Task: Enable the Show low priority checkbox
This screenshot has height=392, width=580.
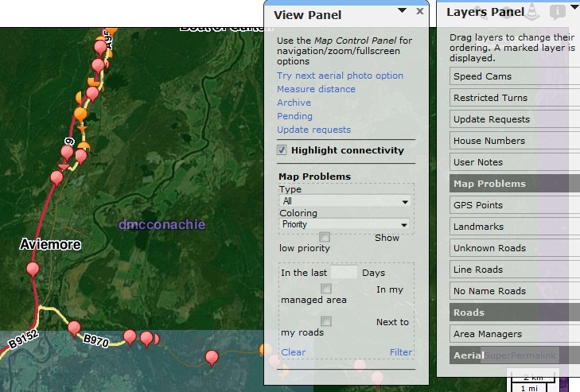Action: (325, 237)
